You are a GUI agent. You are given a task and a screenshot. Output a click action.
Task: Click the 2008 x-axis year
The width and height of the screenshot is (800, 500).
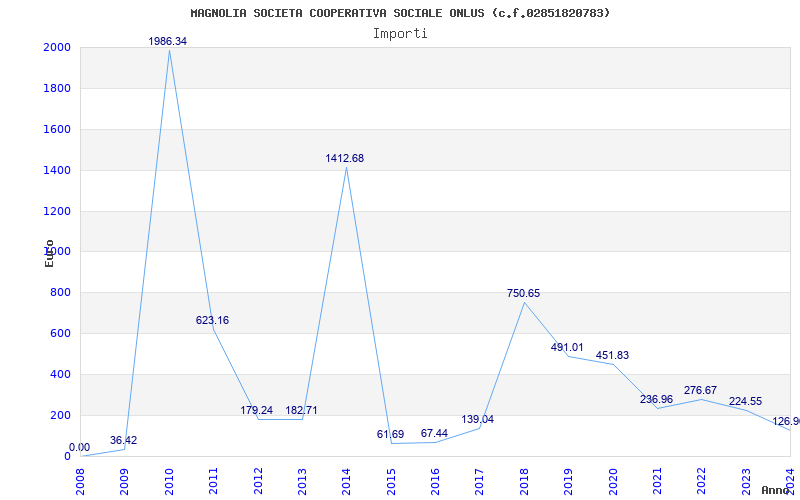pyautogui.click(x=81, y=481)
